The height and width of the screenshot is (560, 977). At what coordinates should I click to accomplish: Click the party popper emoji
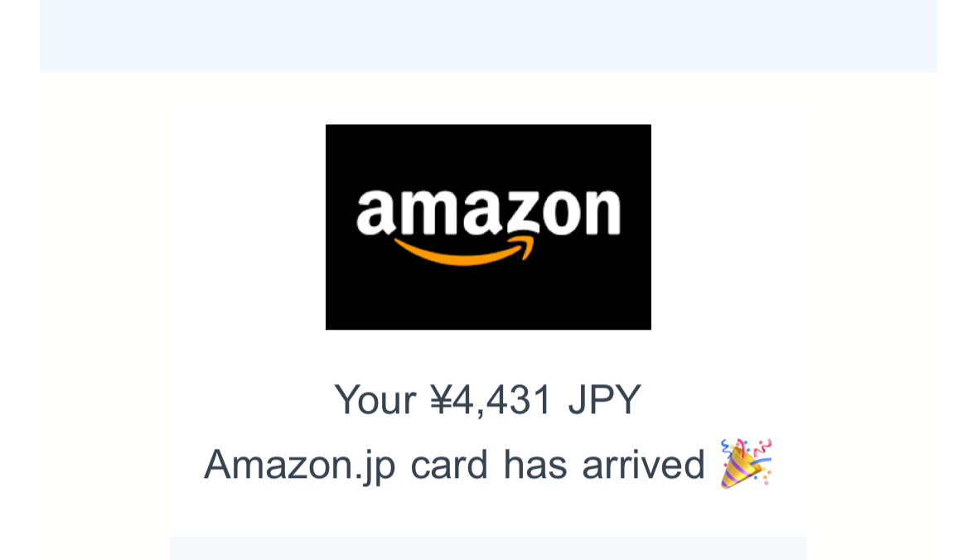746,463
